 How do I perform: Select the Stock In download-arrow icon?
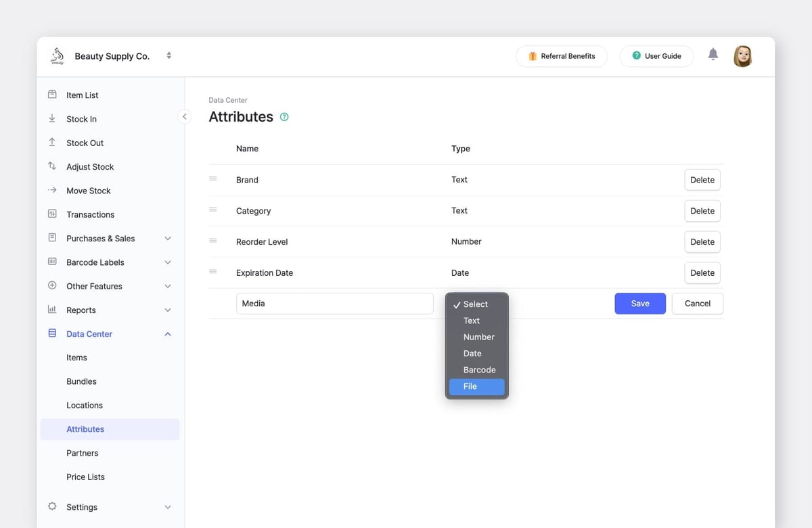[53, 118]
